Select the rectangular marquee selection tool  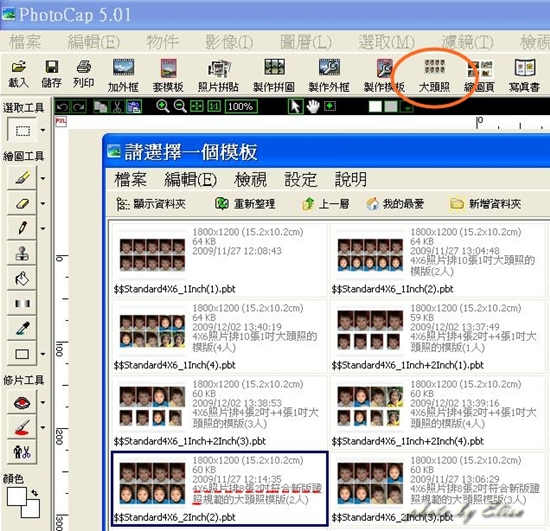(x=22, y=130)
